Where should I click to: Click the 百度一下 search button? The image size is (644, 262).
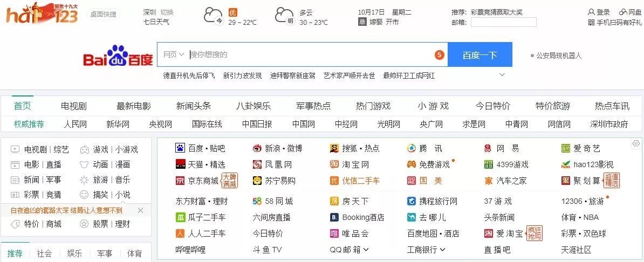click(479, 54)
